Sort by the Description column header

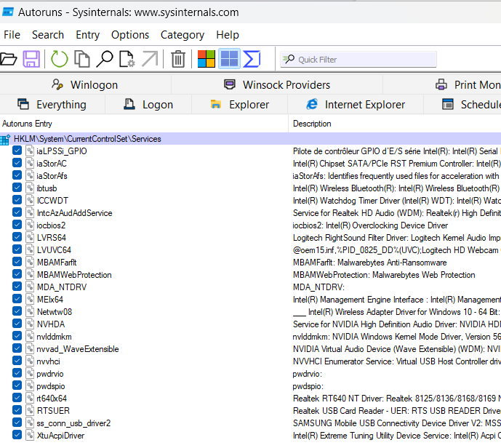395,124
